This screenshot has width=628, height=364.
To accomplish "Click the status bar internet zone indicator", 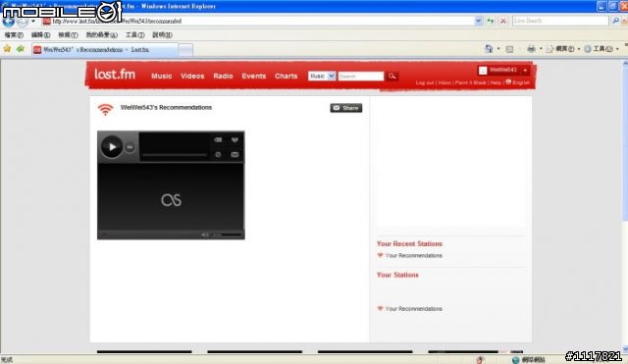I will pos(529,360).
